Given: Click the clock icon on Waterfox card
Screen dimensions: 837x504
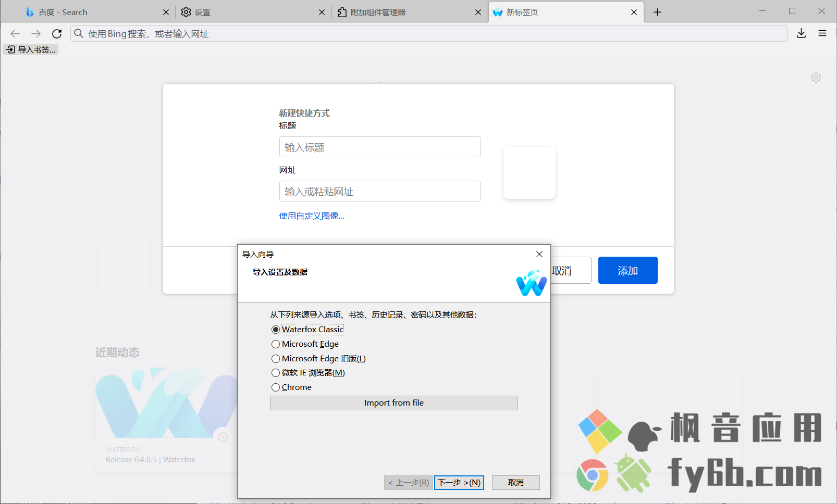Looking at the screenshot, I should [223, 437].
